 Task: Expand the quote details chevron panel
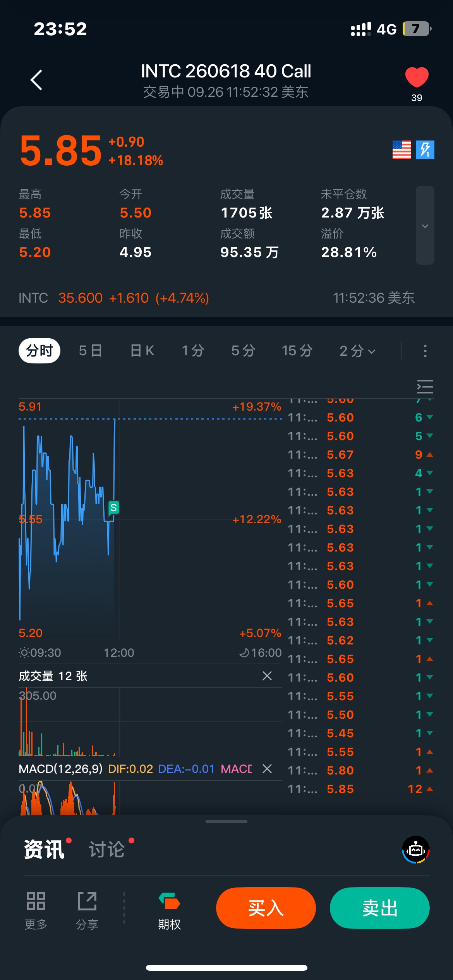(425, 226)
